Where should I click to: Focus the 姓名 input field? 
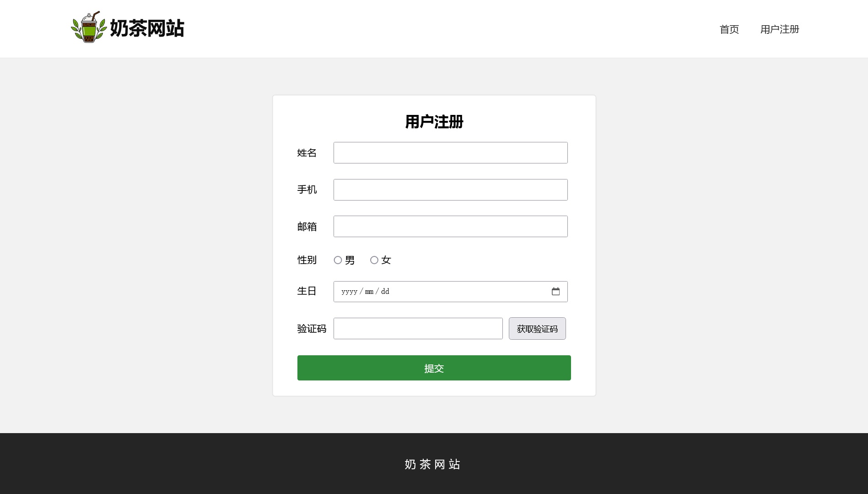point(450,153)
